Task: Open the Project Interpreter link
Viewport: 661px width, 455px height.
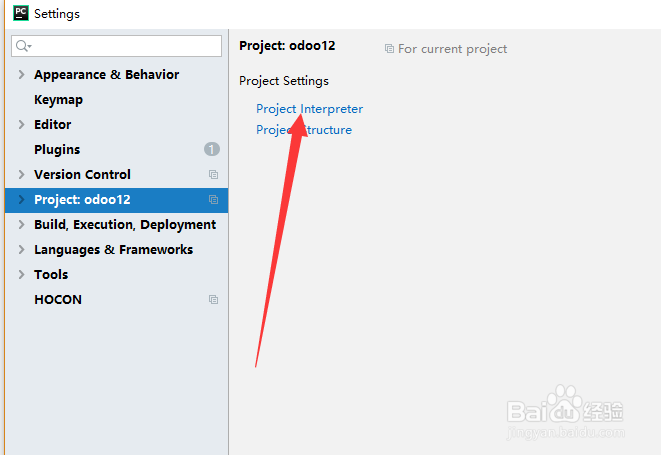Action: (309, 108)
